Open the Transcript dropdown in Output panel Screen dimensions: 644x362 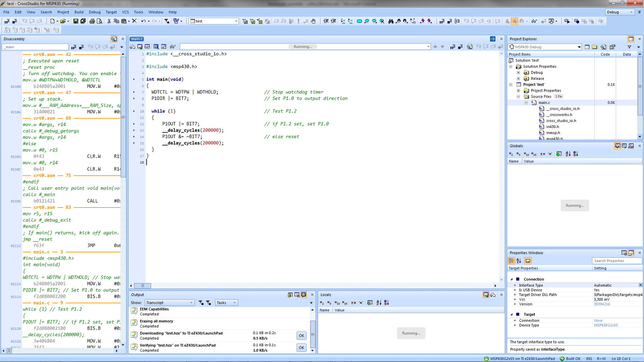(x=169, y=303)
